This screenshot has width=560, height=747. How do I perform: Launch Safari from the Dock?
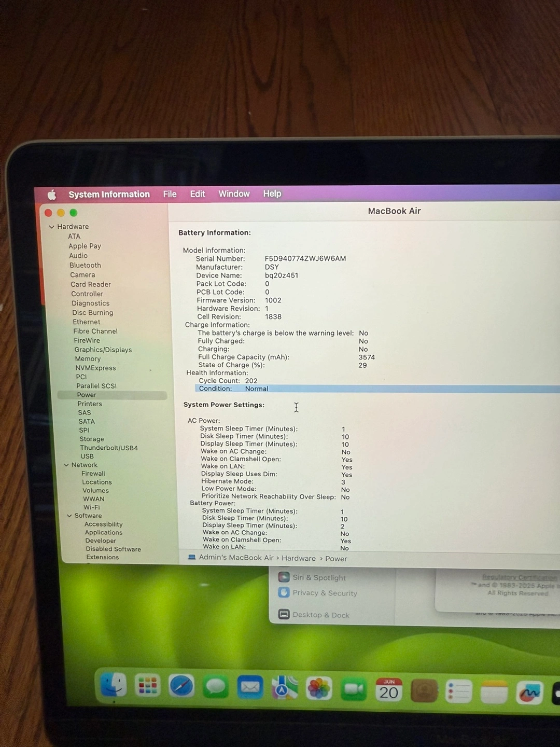[x=181, y=686]
